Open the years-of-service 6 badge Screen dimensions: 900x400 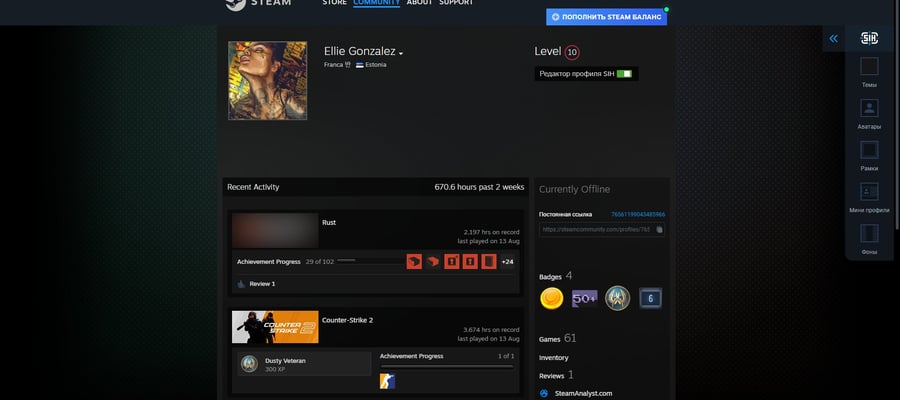pyautogui.click(x=650, y=298)
